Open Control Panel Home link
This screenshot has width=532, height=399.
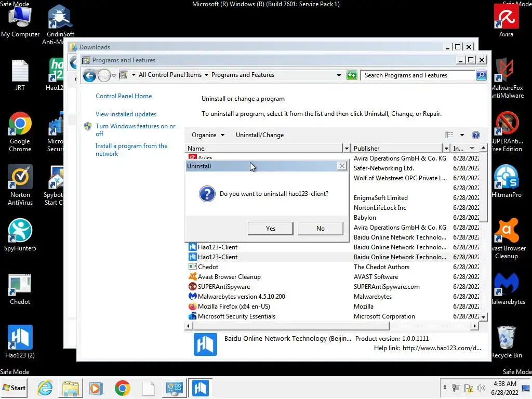click(124, 96)
